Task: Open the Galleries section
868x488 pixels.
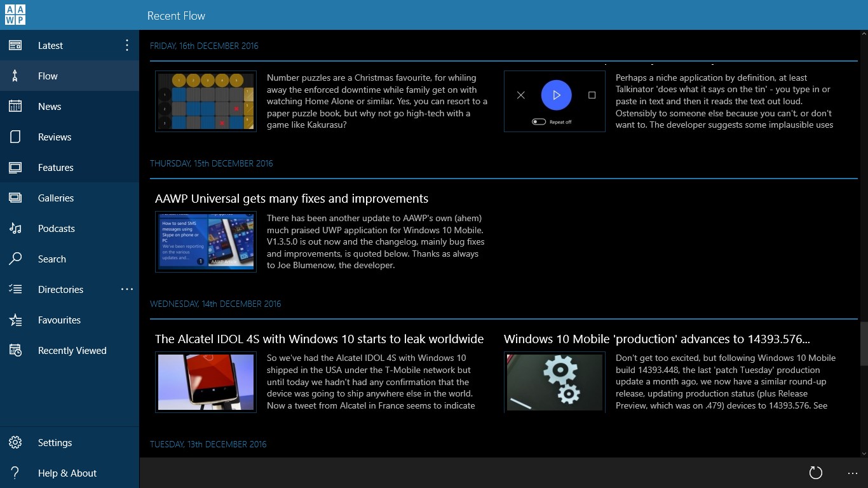Action: coord(56,198)
